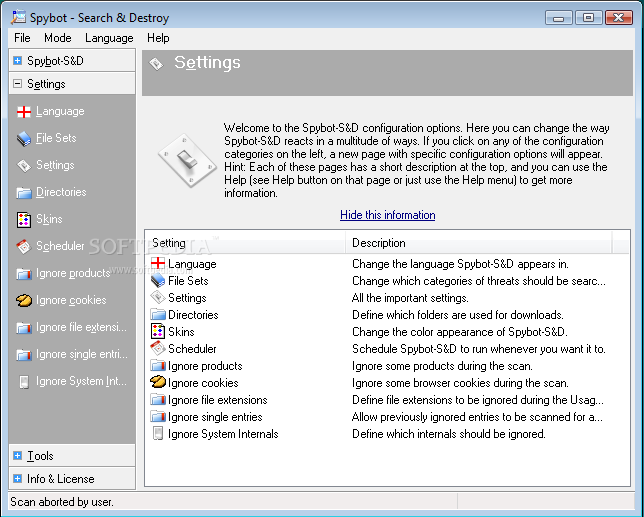Viewport: 644px width, 517px height.
Task: Click the Settings icon in settings list
Action: [x=158, y=298]
